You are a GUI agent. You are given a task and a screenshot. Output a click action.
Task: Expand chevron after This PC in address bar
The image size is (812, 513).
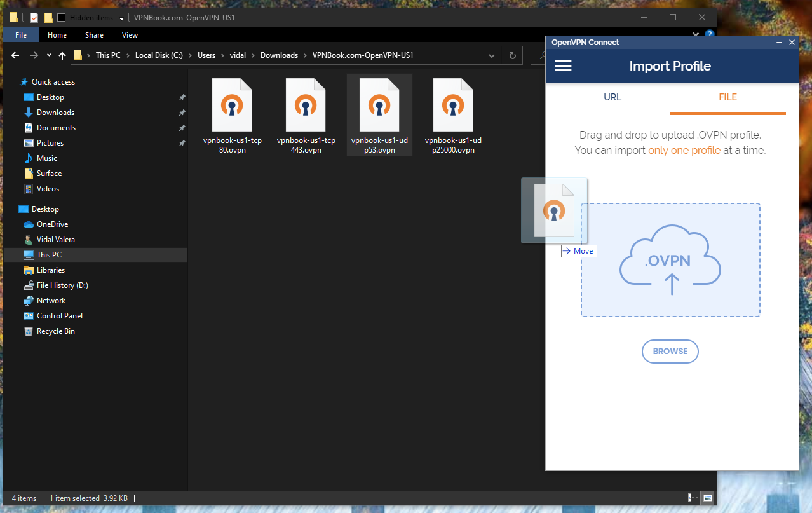[128, 55]
